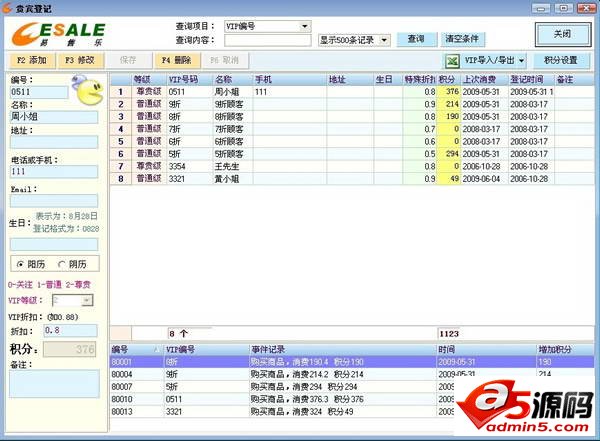
Task: Select event log record 80001
Action: (x=352, y=362)
